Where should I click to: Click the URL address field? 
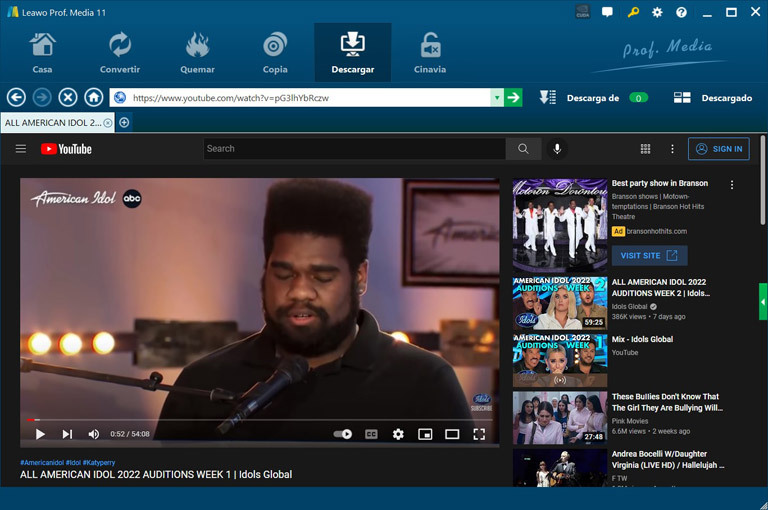(x=309, y=98)
